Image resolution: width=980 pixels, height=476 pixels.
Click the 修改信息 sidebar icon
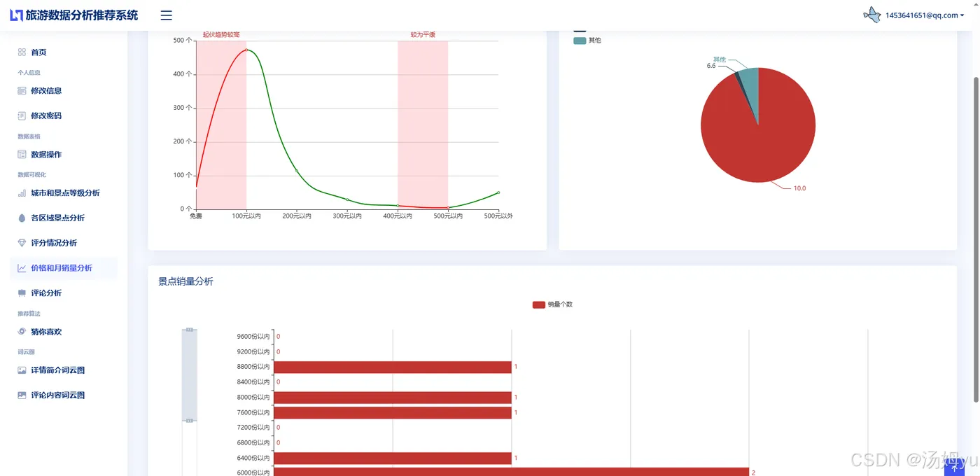(x=22, y=91)
